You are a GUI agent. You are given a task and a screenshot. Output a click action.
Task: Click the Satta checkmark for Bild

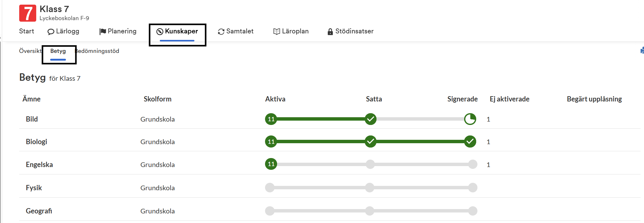point(370,119)
